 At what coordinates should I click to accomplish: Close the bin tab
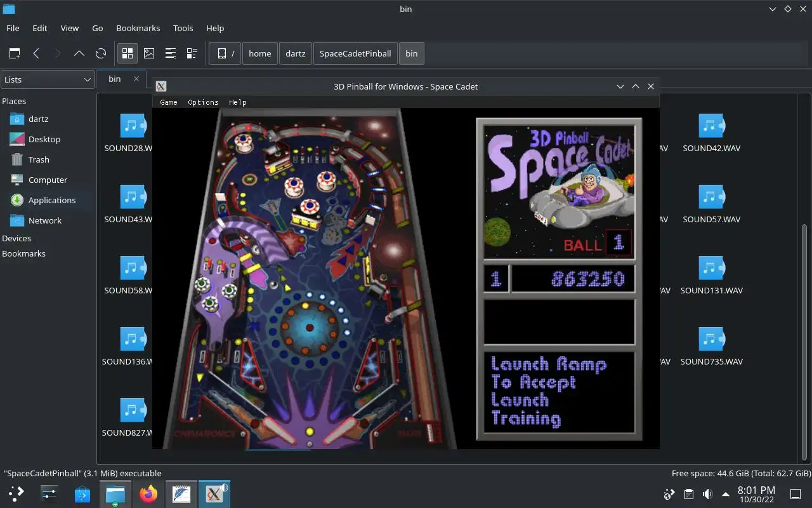136,79
